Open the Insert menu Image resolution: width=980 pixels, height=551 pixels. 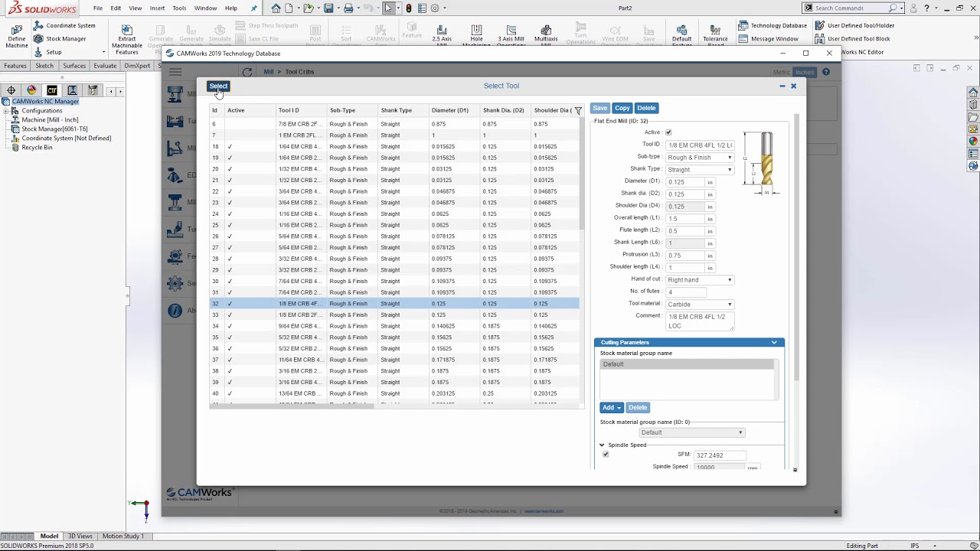157,8
